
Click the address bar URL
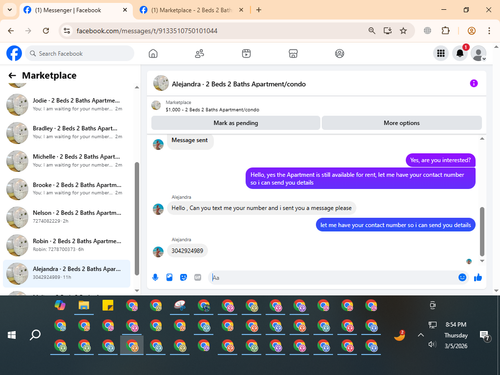[147, 31]
